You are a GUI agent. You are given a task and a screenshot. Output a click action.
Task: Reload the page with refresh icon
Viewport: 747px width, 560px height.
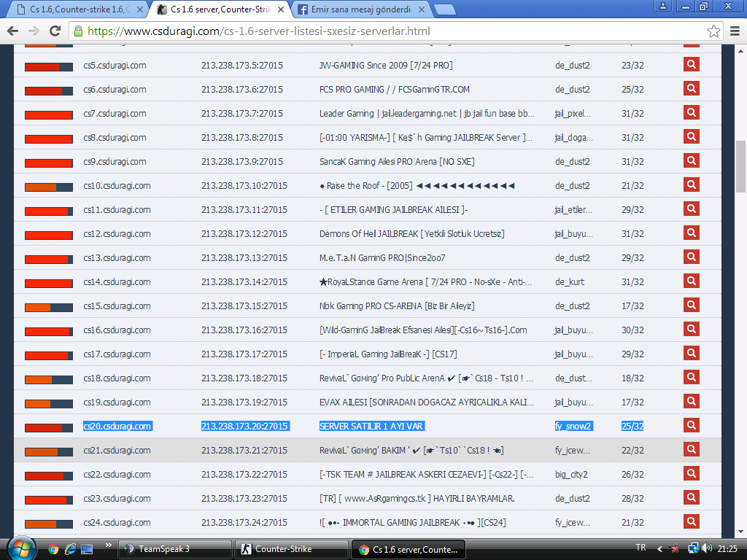(x=55, y=31)
